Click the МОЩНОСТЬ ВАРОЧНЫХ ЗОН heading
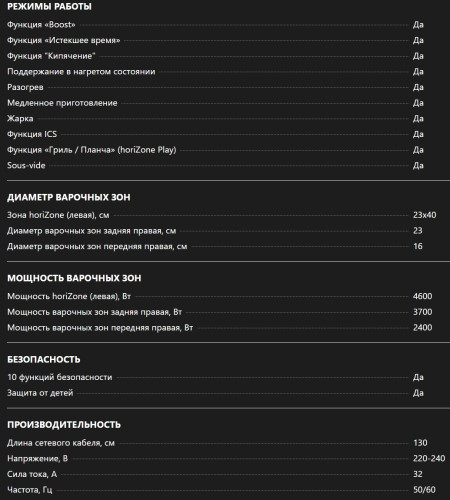The image size is (450, 500). coord(74,278)
